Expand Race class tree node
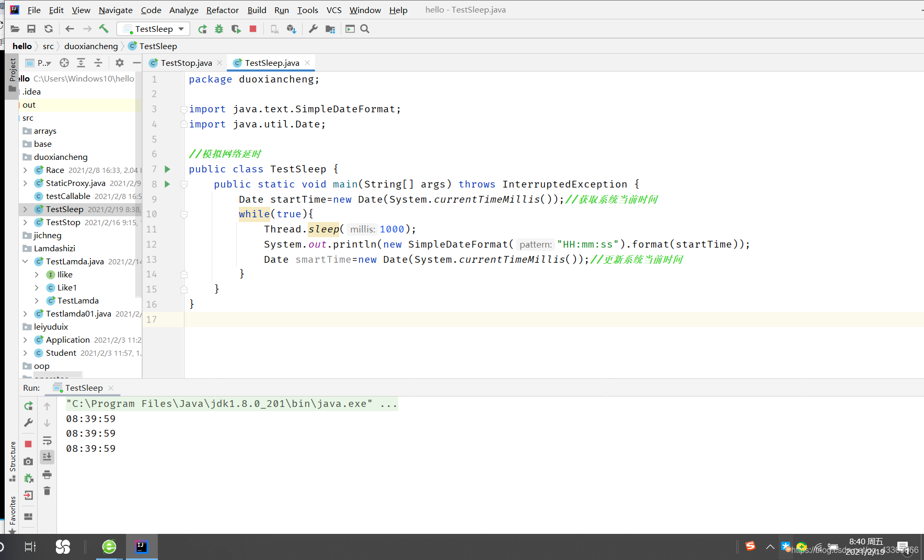Screen dimensions: 924x560 click(25, 170)
